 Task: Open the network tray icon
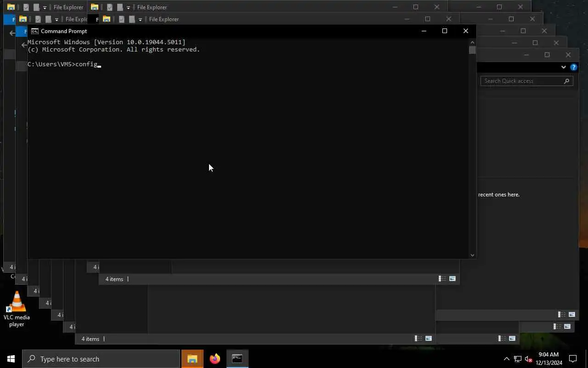click(518, 359)
